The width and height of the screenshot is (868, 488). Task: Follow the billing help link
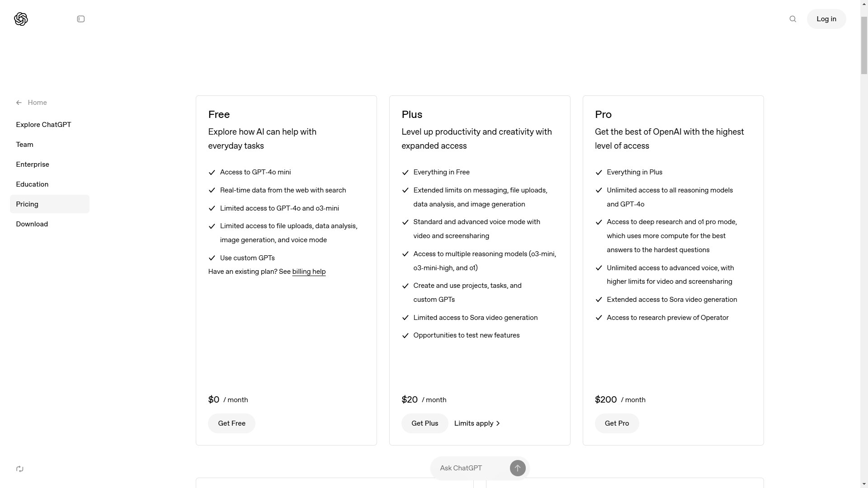tap(309, 272)
